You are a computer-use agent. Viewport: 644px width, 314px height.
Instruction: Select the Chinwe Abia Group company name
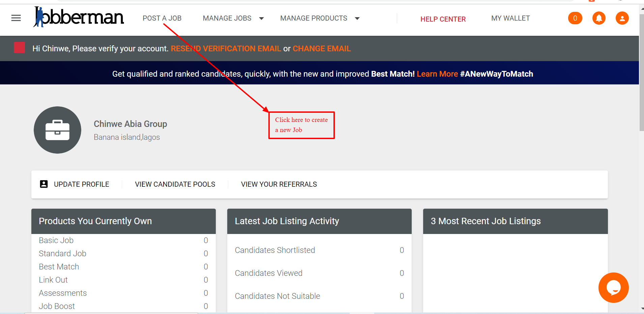pos(130,124)
